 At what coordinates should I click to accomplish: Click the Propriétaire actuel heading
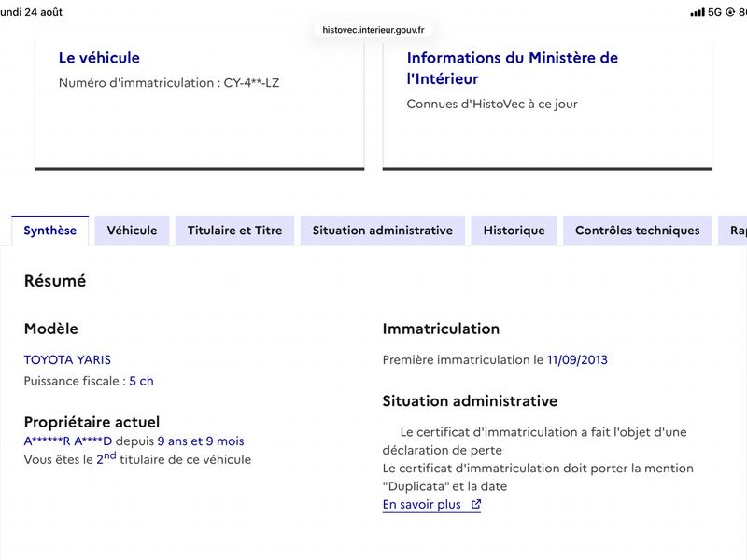(x=92, y=422)
